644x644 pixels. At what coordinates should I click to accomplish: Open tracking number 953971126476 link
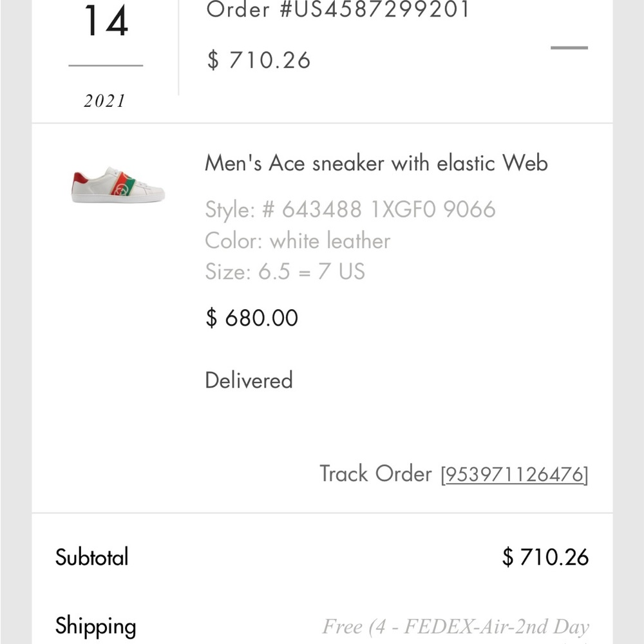click(x=515, y=474)
